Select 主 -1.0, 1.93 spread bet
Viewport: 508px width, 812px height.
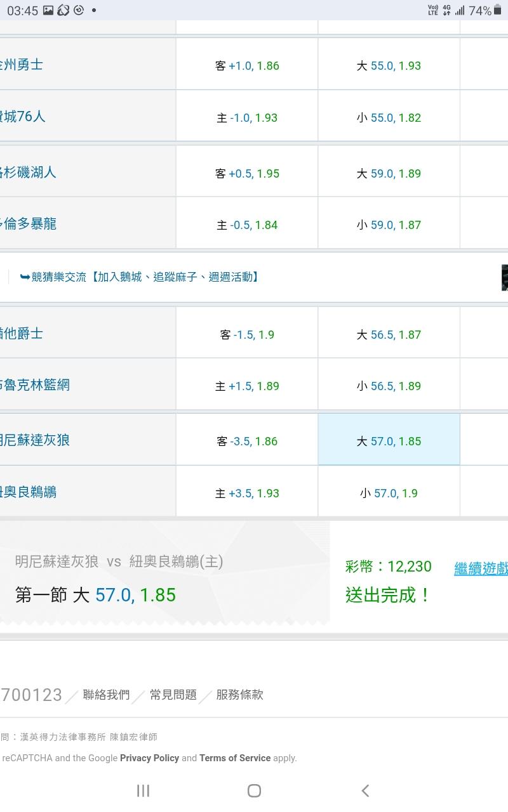[x=247, y=118]
